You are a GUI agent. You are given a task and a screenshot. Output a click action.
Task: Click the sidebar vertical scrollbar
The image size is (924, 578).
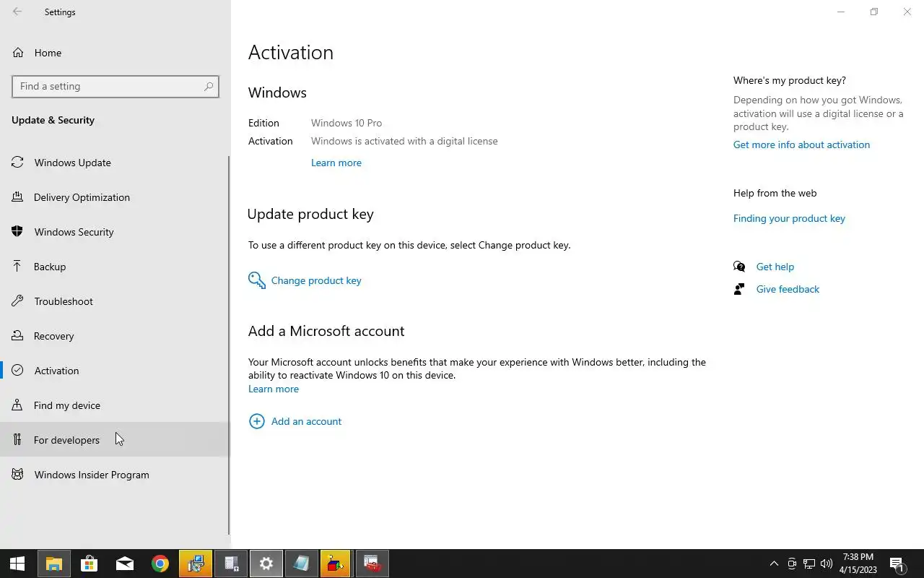click(x=229, y=345)
